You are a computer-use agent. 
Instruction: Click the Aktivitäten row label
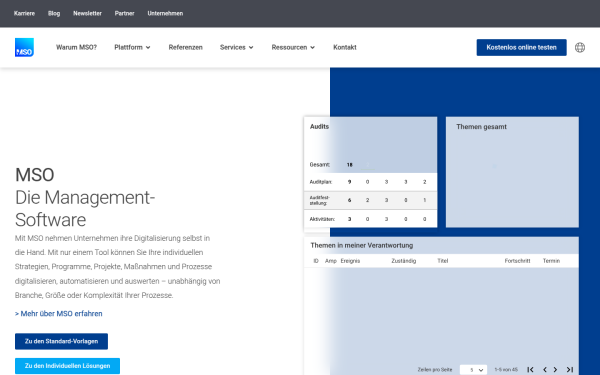click(322, 219)
